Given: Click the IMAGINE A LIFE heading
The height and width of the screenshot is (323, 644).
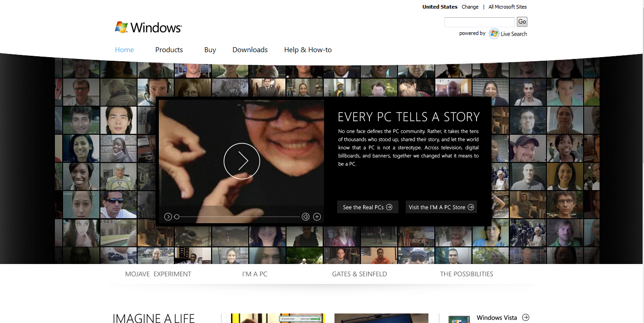Looking at the screenshot, I should click(x=153, y=318).
